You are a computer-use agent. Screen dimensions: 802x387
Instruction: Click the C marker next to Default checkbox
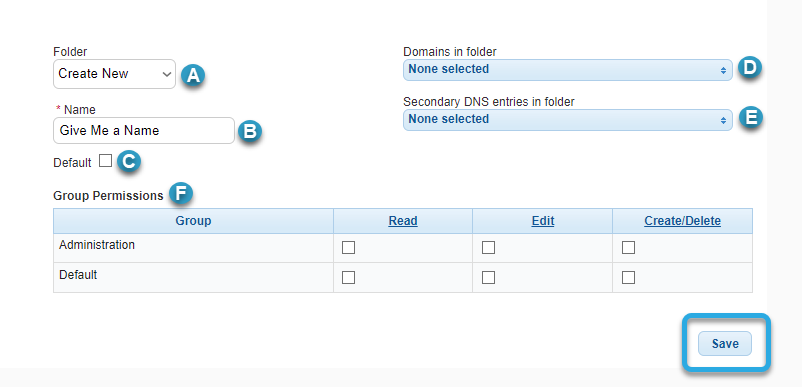point(128,162)
